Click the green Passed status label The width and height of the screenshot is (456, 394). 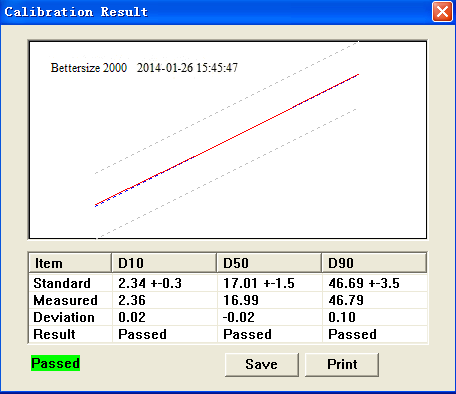pos(55,363)
